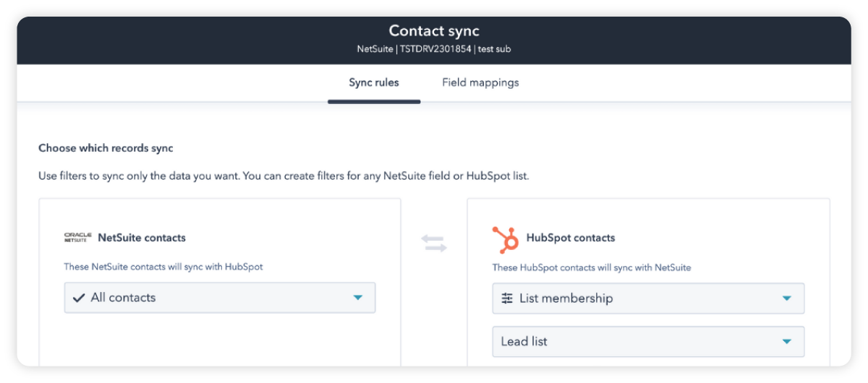The width and height of the screenshot is (868, 383).
Task: Expand the List membership dropdown
Action: point(647,298)
